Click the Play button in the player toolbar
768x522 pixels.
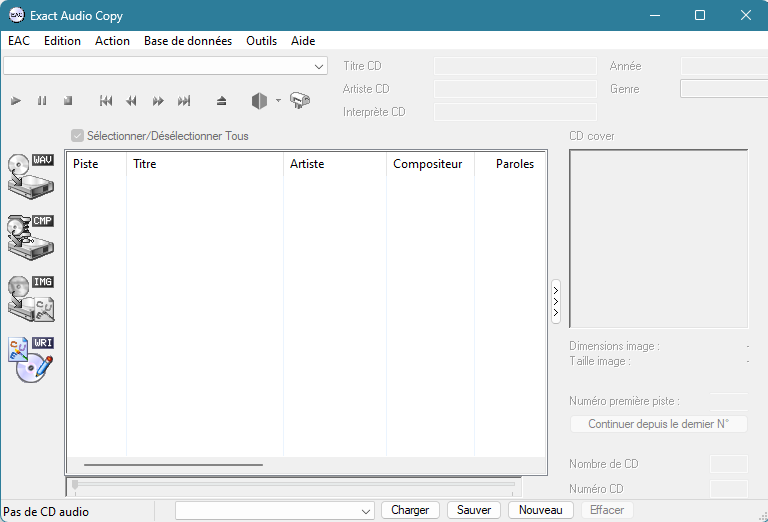pos(16,101)
